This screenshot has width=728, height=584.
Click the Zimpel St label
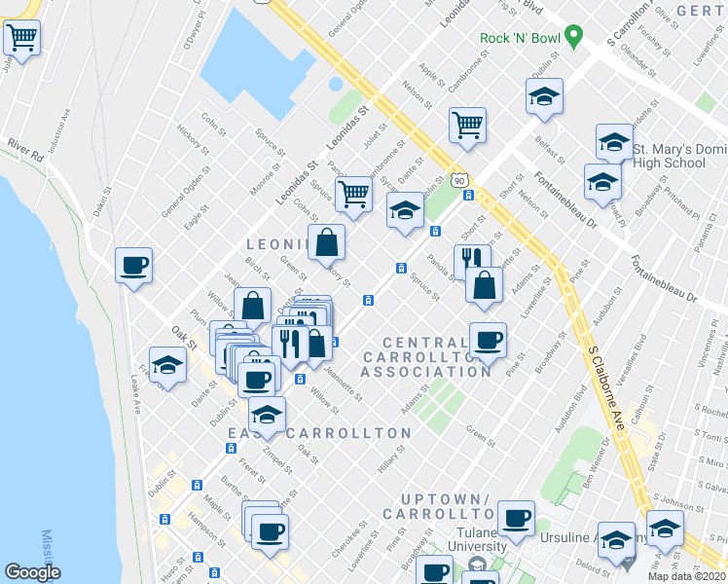coord(277,460)
